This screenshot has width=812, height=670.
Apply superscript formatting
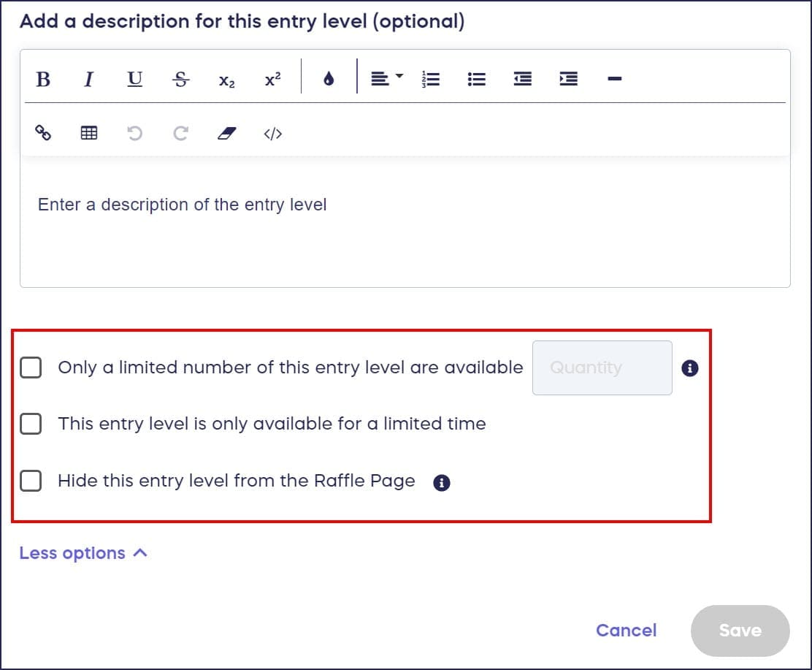coord(272,79)
